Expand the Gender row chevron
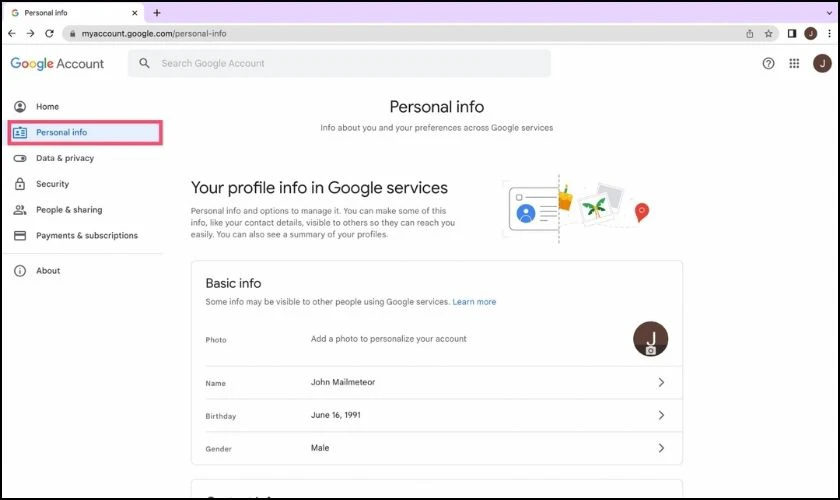This screenshot has height=500, width=840. coord(661,447)
